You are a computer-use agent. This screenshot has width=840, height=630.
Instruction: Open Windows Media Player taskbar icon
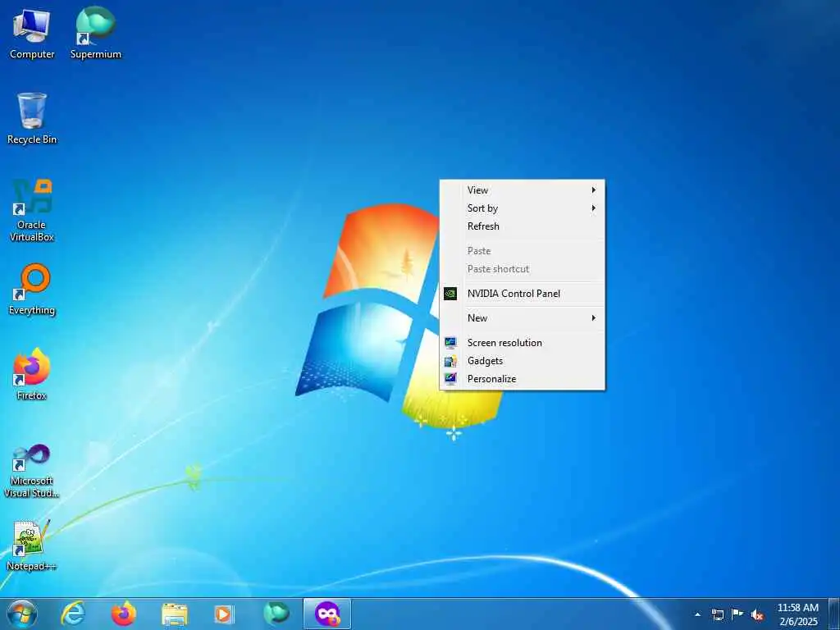coord(224,614)
